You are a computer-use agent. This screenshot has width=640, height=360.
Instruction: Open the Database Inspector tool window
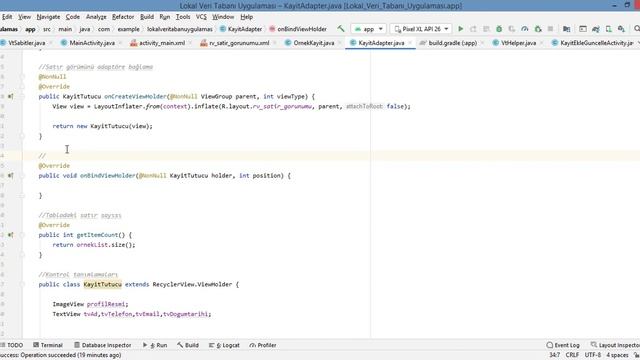[102, 345]
